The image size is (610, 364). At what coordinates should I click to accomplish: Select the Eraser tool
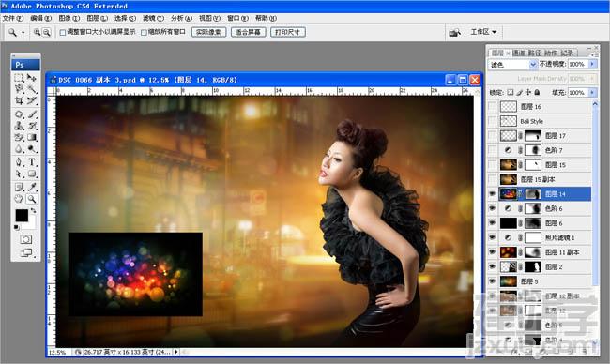(19, 137)
